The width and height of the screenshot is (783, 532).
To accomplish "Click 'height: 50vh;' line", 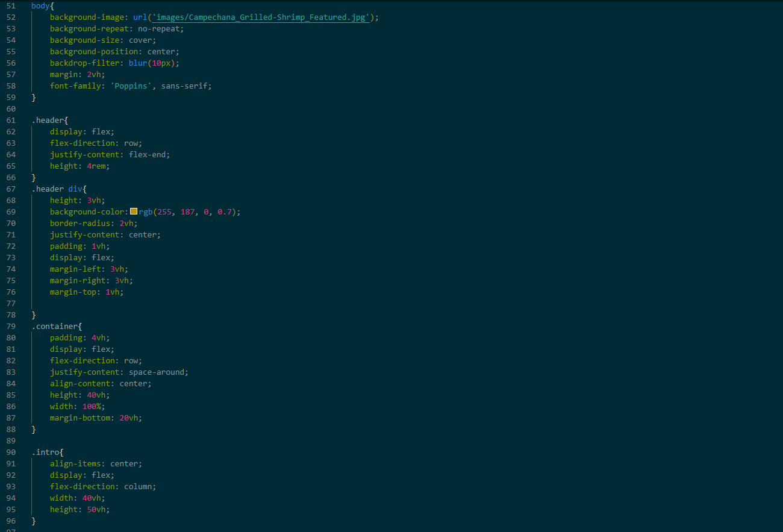I will point(80,509).
